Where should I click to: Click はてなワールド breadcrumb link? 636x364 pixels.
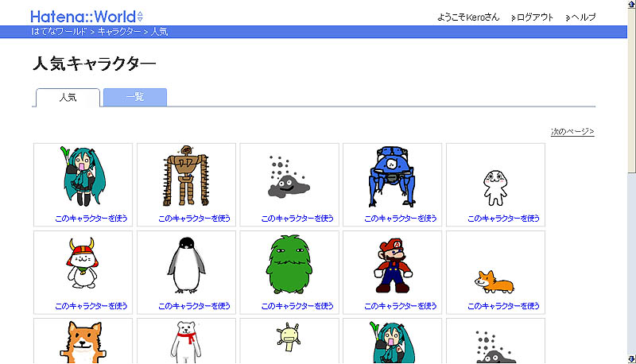tap(59, 32)
